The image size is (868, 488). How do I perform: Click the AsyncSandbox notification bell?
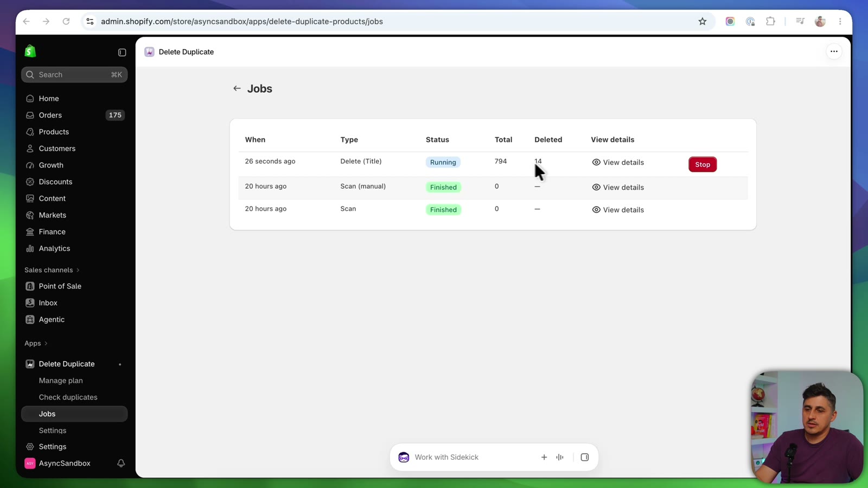[121, 463]
